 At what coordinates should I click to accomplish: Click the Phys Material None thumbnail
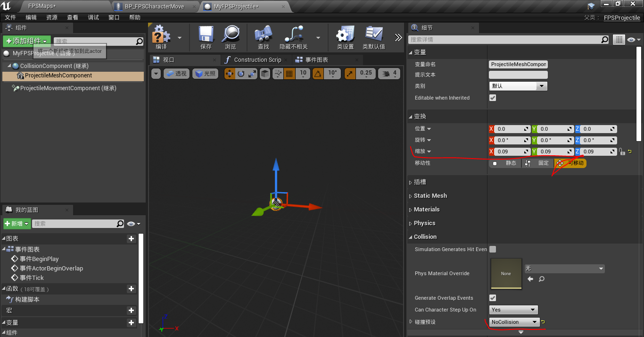coord(506,274)
